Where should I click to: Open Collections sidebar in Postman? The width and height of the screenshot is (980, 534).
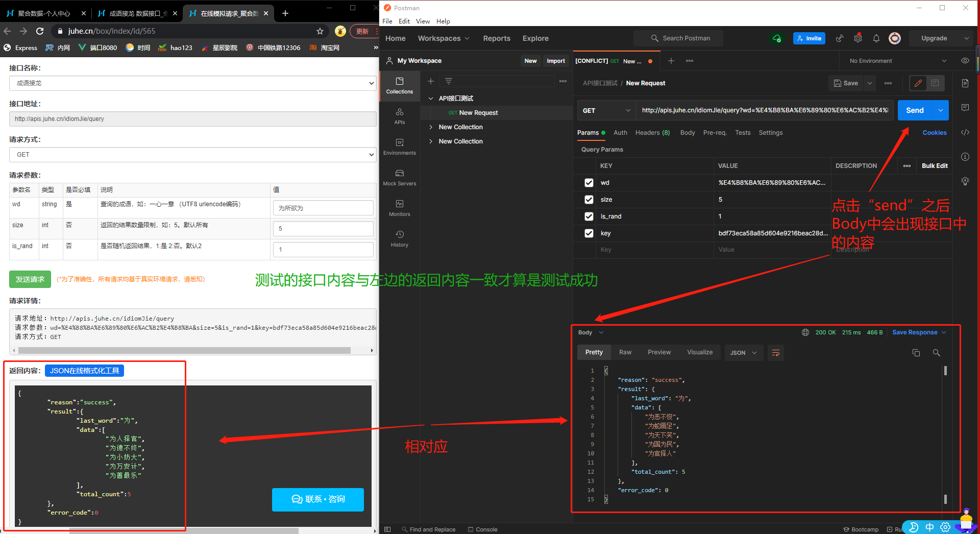pos(399,85)
